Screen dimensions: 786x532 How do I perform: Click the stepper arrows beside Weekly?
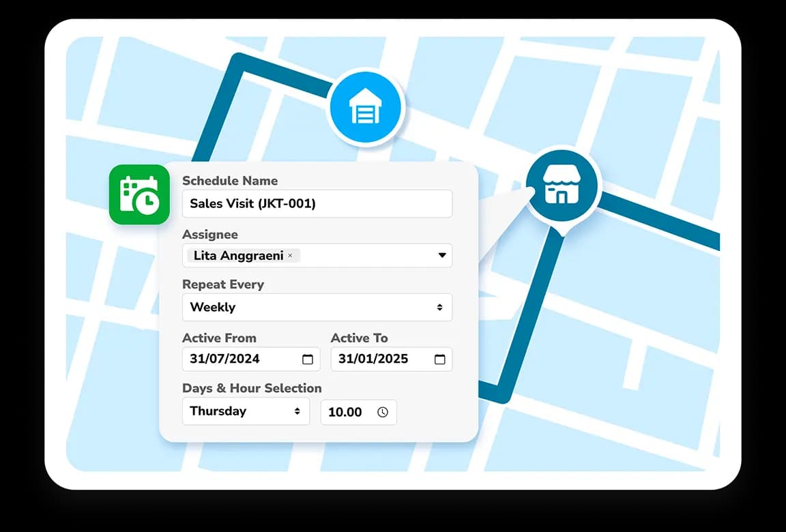coord(440,307)
